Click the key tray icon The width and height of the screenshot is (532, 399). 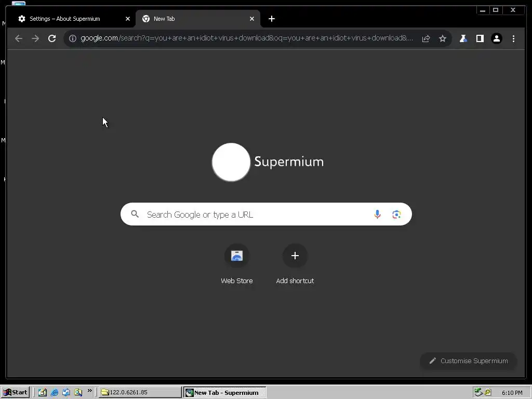tap(488, 392)
